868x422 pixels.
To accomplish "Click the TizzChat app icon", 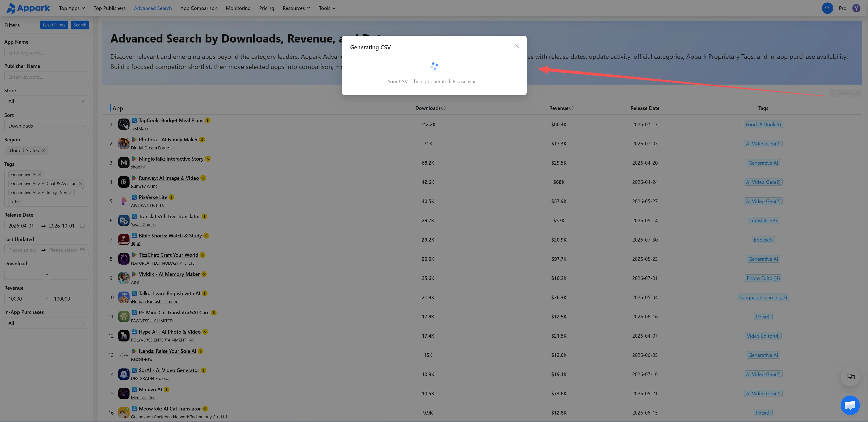I will 124,259.
